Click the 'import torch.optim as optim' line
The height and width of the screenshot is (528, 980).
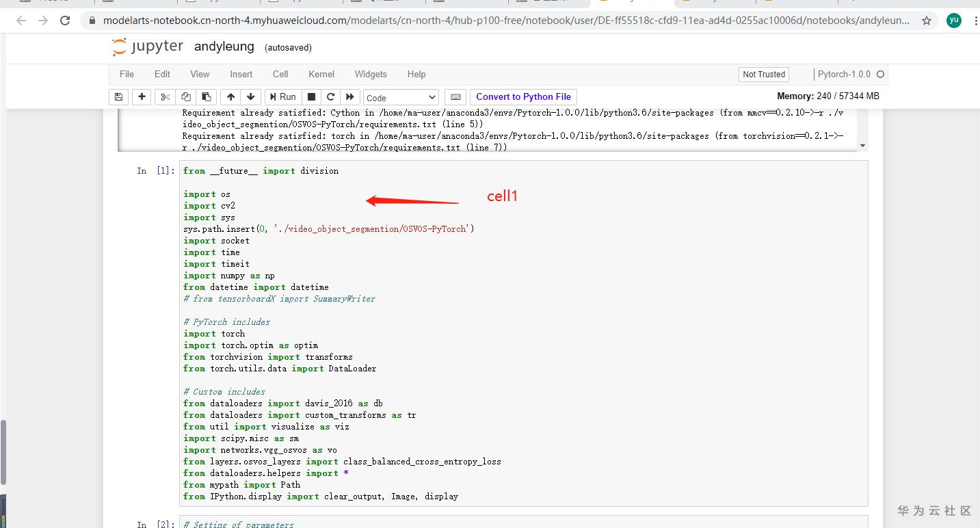250,345
